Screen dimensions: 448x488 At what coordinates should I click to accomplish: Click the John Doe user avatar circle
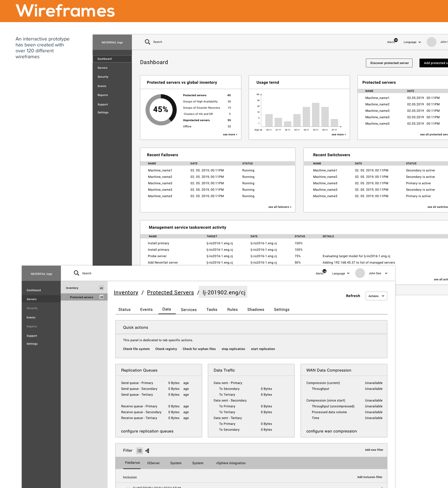(x=360, y=273)
